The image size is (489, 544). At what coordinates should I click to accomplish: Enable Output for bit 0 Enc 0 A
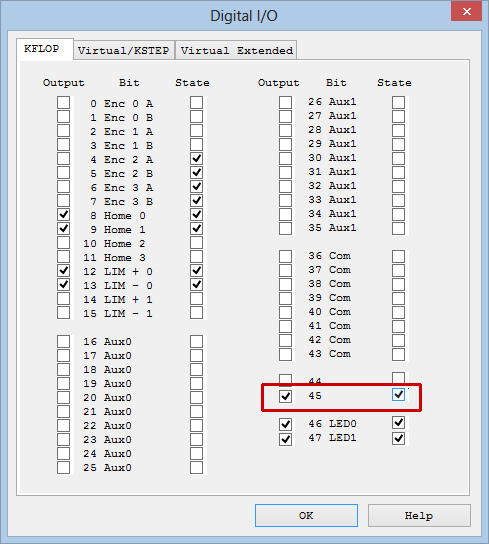[64, 103]
